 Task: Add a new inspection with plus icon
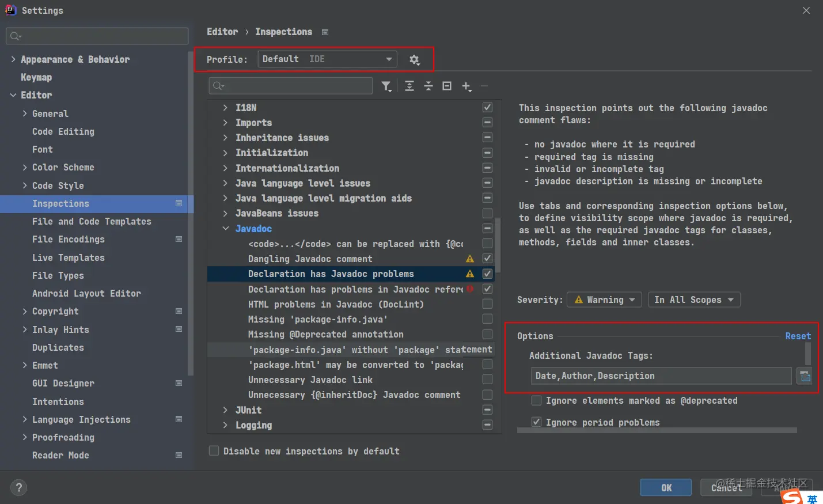click(x=467, y=86)
